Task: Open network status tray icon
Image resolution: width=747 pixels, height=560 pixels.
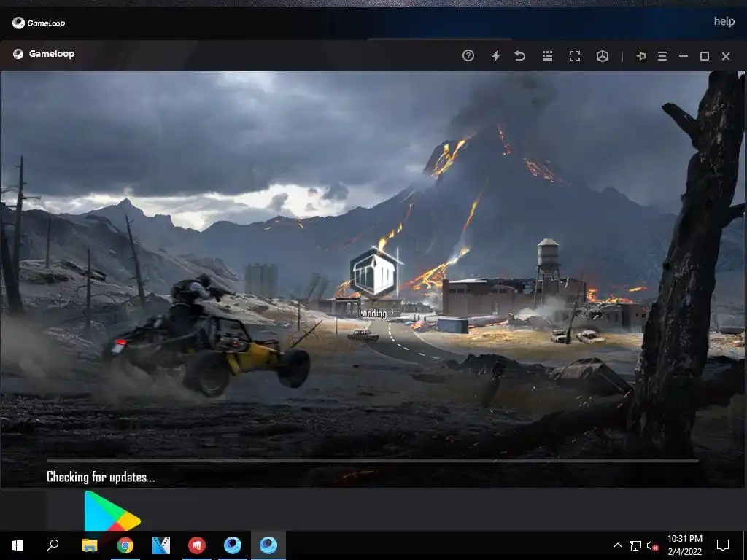Action: [x=635, y=545]
